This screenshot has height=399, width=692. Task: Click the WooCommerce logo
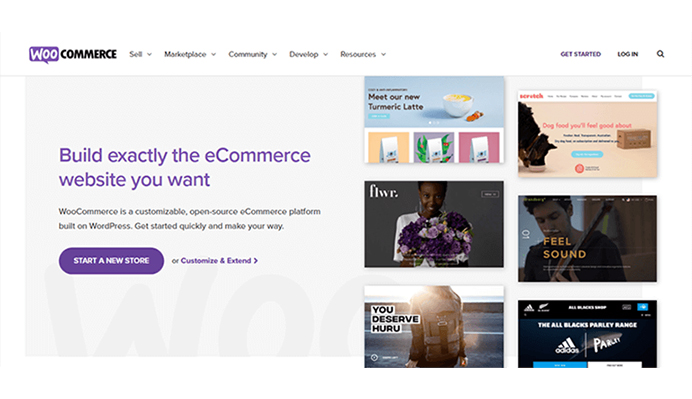[73, 54]
